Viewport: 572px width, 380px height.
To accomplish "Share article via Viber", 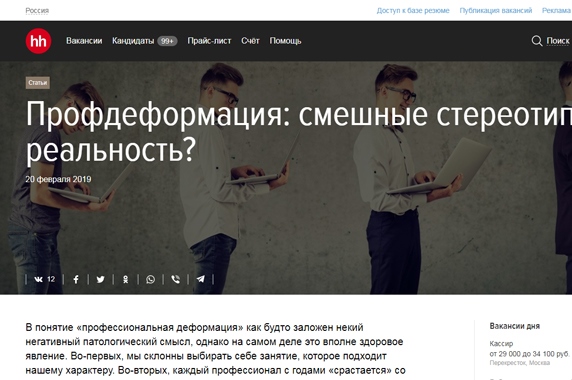I will [175, 279].
